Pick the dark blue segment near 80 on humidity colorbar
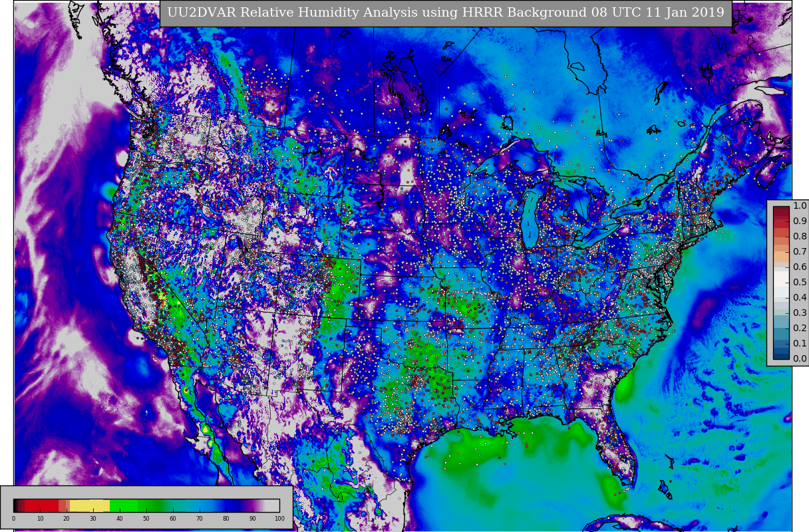The height and width of the screenshot is (532, 809). coord(232,505)
